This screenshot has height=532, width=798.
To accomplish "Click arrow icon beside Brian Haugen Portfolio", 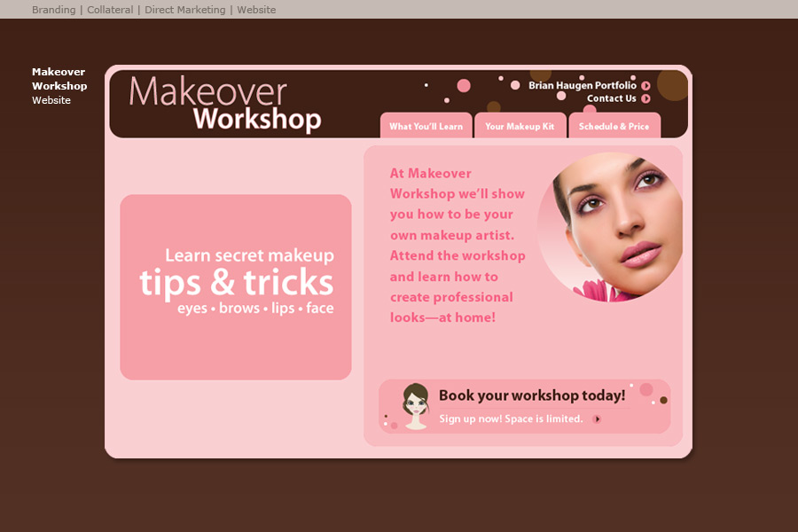I will [x=646, y=86].
